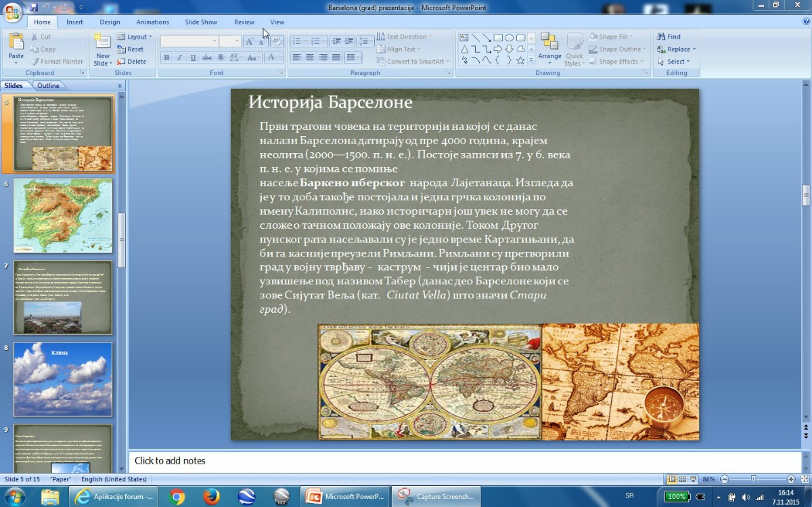
Task: Switch to the Outline pane tab
Action: coord(48,86)
